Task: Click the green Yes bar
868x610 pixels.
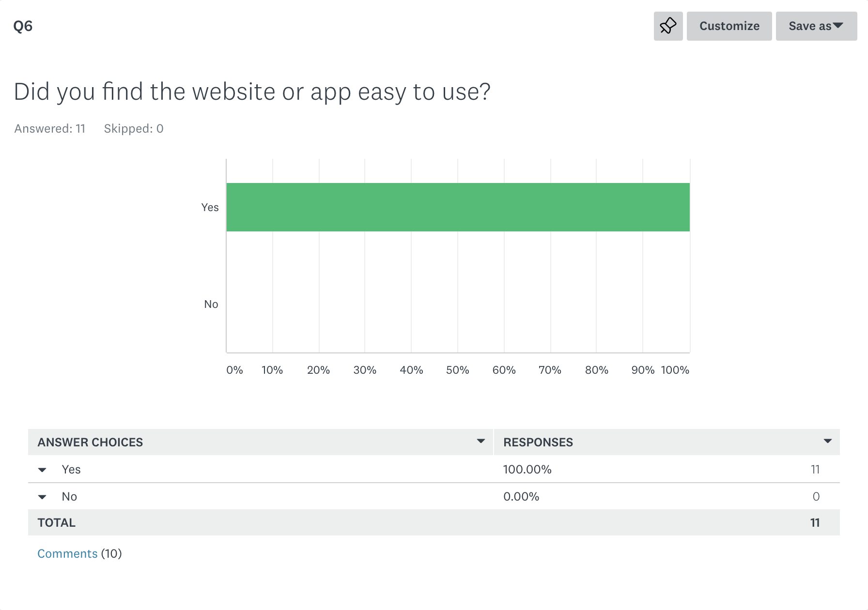Action: coord(458,207)
